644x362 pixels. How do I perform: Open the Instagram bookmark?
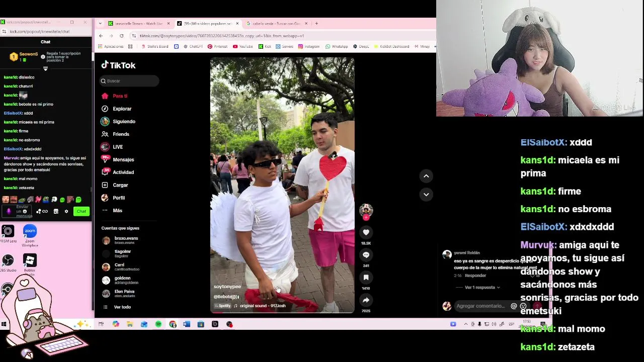pos(308,46)
